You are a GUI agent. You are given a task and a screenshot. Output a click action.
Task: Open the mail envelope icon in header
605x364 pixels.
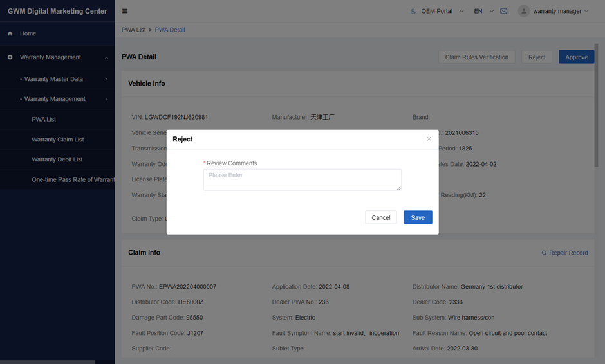(503, 11)
